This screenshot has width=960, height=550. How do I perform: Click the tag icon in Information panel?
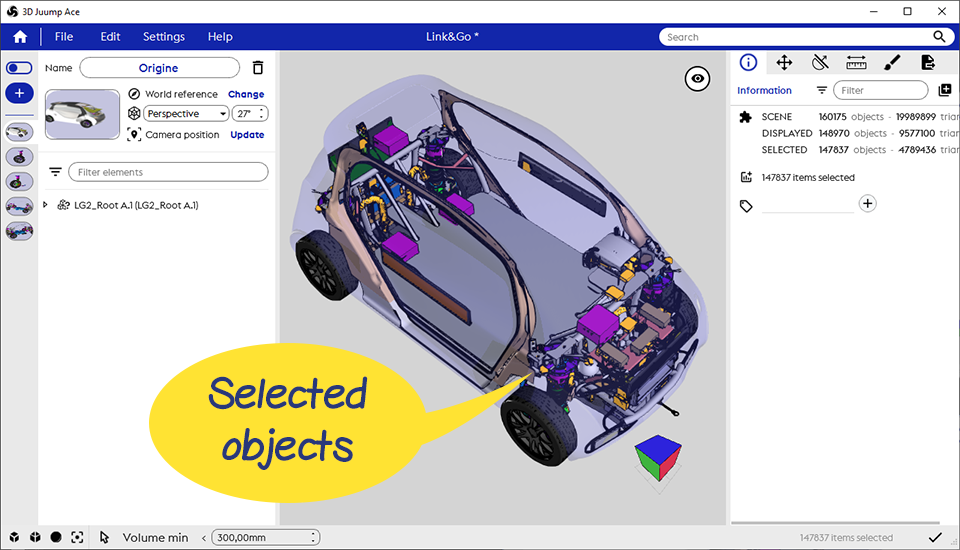[746, 206]
